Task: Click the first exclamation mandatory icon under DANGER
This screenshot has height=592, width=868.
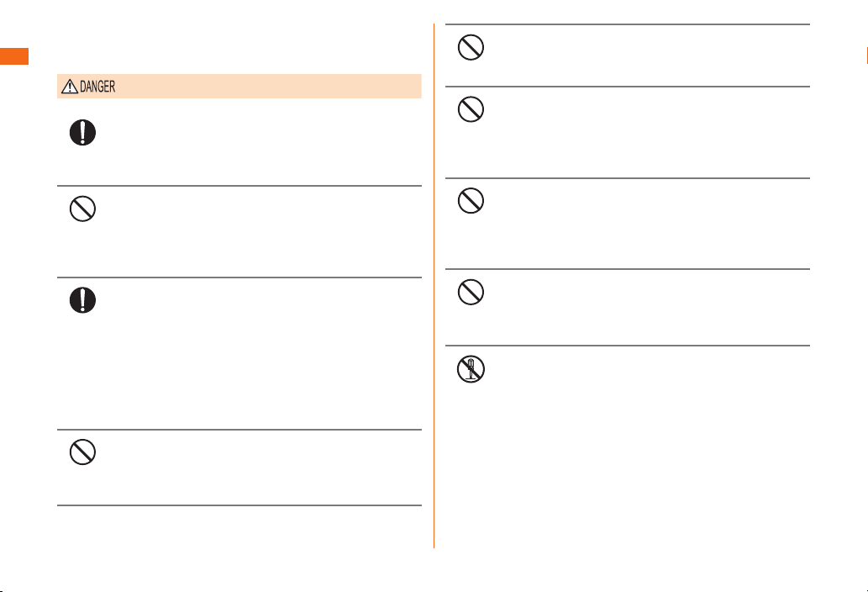Action: 82,133
